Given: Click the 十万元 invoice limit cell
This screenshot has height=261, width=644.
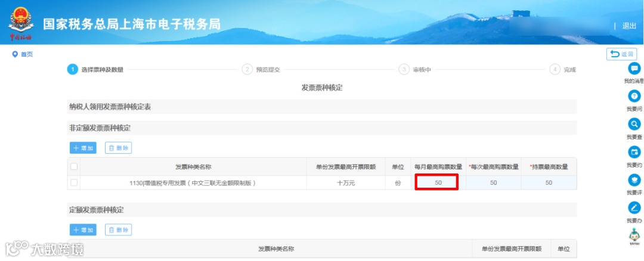Looking at the screenshot, I should coord(346,183).
